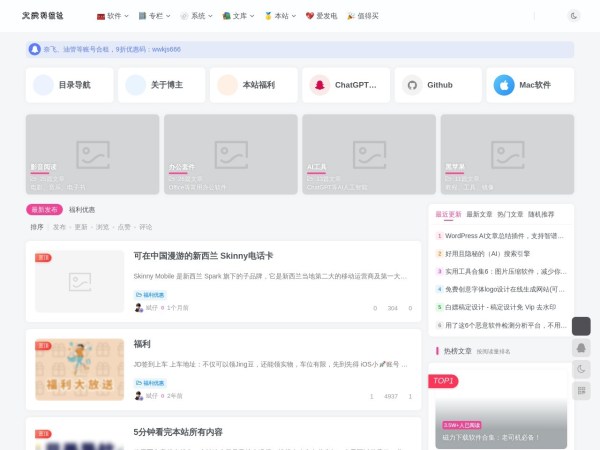Open the TOP1 磁力下载软件合集 card
Viewport: 600px width, 450px height.
pyautogui.click(x=501, y=411)
